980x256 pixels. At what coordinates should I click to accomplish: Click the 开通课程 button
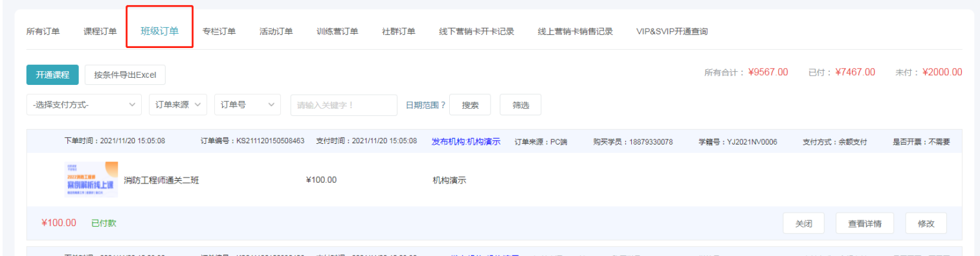coord(52,75)
